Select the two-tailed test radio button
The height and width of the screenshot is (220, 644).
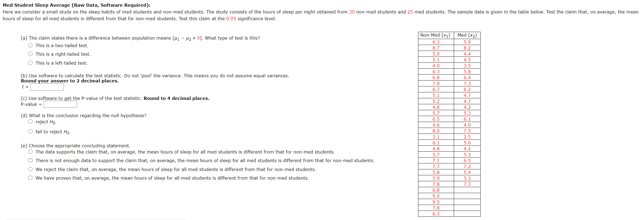(x=30, y=45)
